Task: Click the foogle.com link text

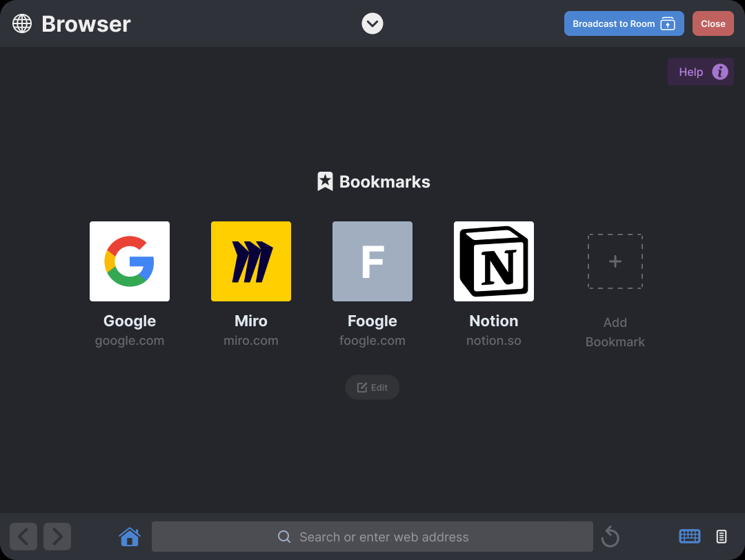Action: 372,341
